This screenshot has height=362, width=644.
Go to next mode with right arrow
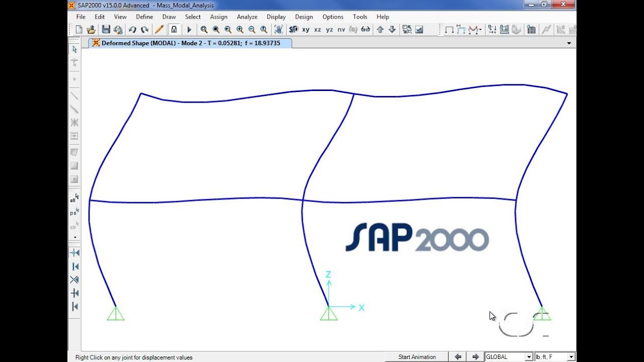point(475,357)
